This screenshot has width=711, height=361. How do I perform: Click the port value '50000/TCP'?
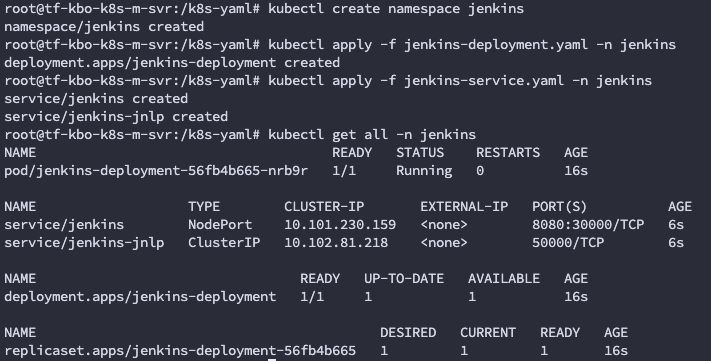568,243
